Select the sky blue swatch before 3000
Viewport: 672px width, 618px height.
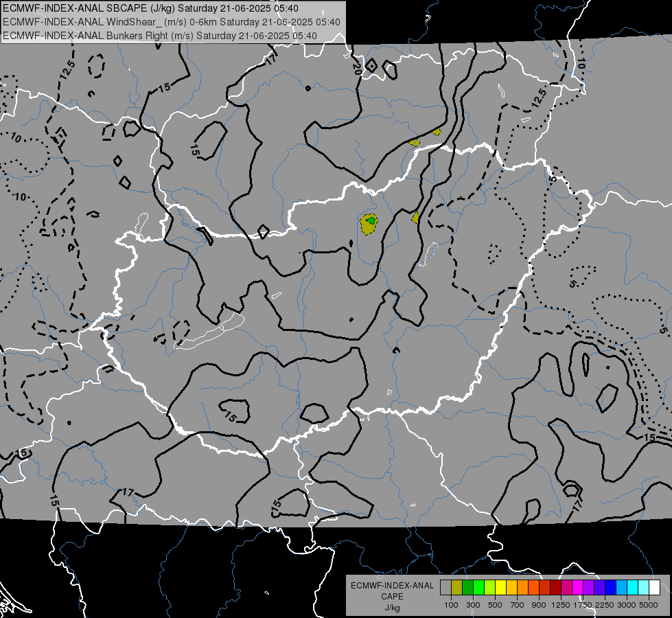pos(621,587)
